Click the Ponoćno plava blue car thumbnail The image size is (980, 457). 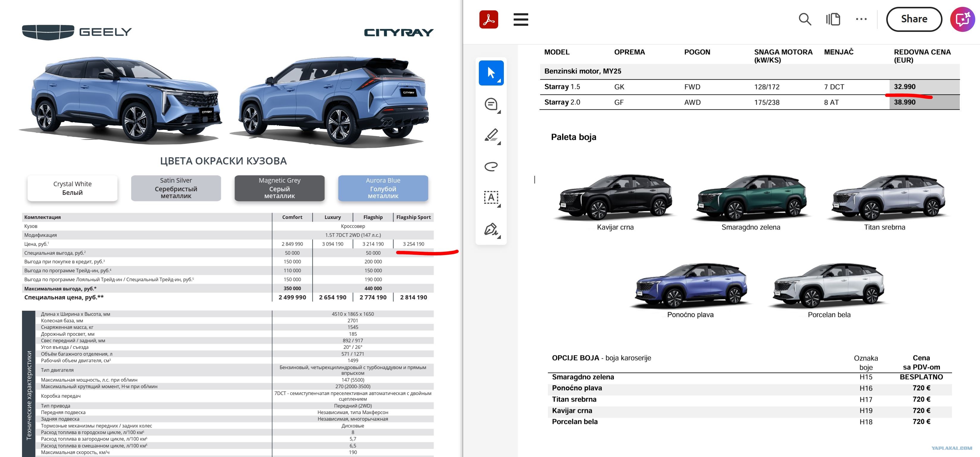point(690,285)
